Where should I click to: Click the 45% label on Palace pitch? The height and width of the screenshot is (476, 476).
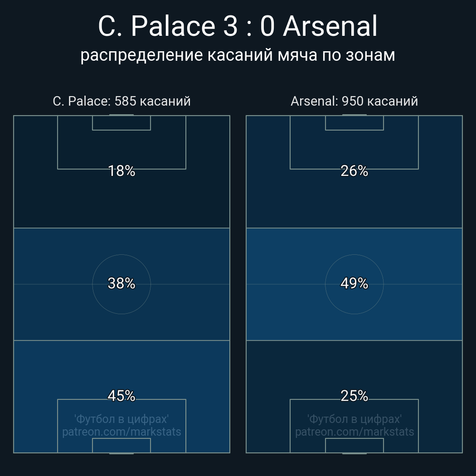tap(121, 396)
